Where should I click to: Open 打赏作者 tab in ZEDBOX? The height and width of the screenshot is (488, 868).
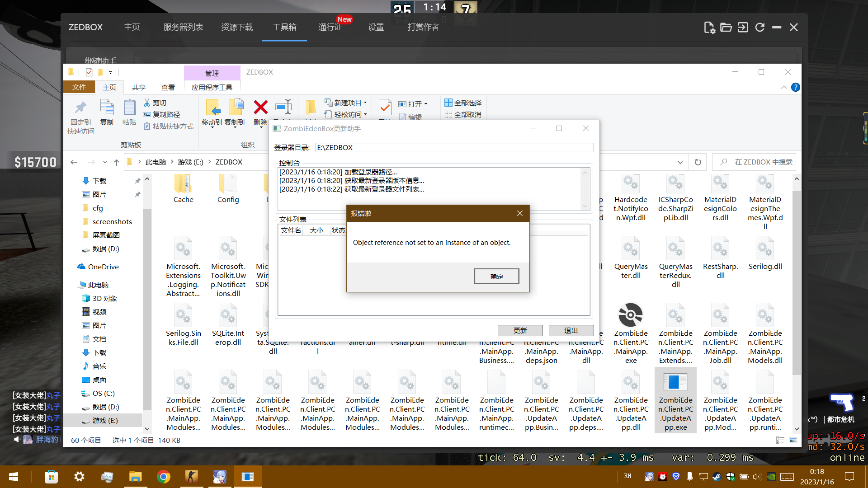click(423, 27)
